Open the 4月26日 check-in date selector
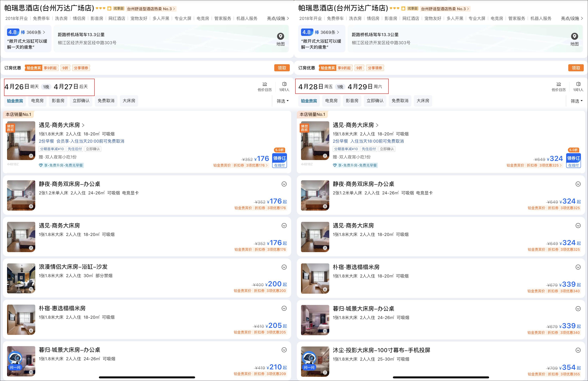The width and height of the screenshot is (588, 381). pos(22,87)
